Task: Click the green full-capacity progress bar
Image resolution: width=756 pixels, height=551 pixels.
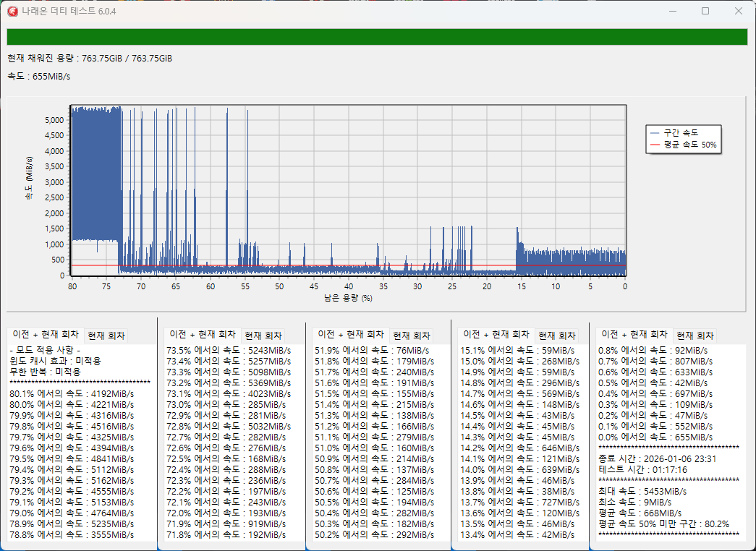Action: pyautogui.click(x=377, y=37)
